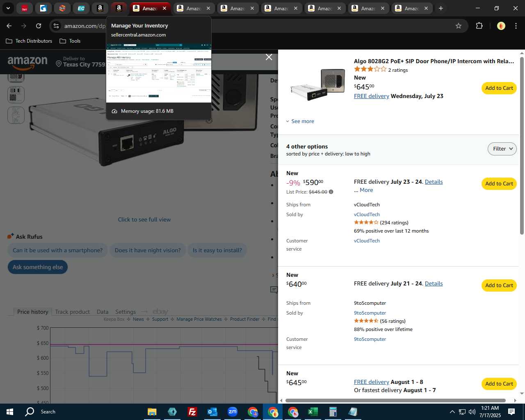Click the offers panel horizontal scrollbar
Screen dimensions: 525x420
tap(395, 400)
